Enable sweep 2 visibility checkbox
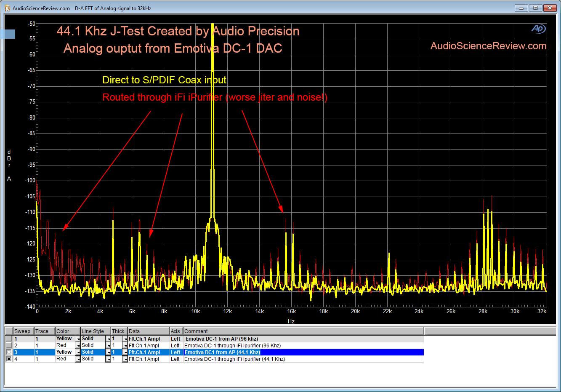The height and width of the screenshot is (392, 561). tap(9, 346)
